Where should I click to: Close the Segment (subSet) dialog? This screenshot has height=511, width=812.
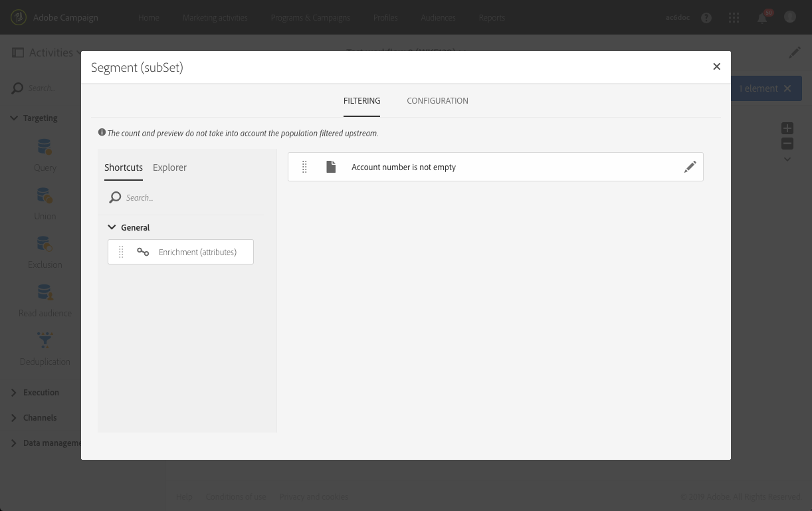[x=716, y=66]
